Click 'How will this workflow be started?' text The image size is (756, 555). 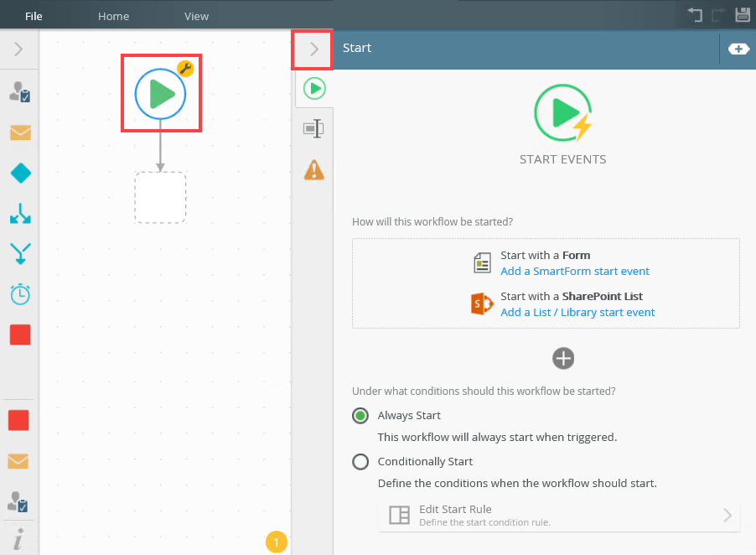click(x=432, y=222)
